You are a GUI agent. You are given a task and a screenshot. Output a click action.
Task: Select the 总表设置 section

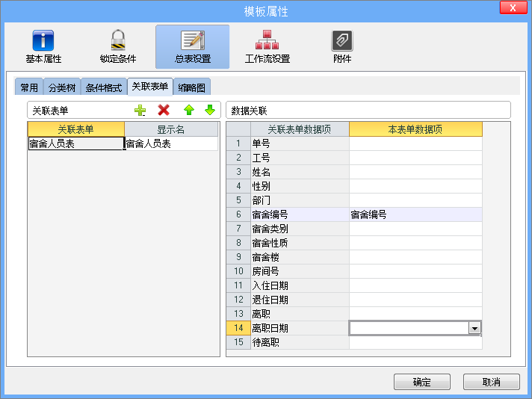[x=192, y=47]
